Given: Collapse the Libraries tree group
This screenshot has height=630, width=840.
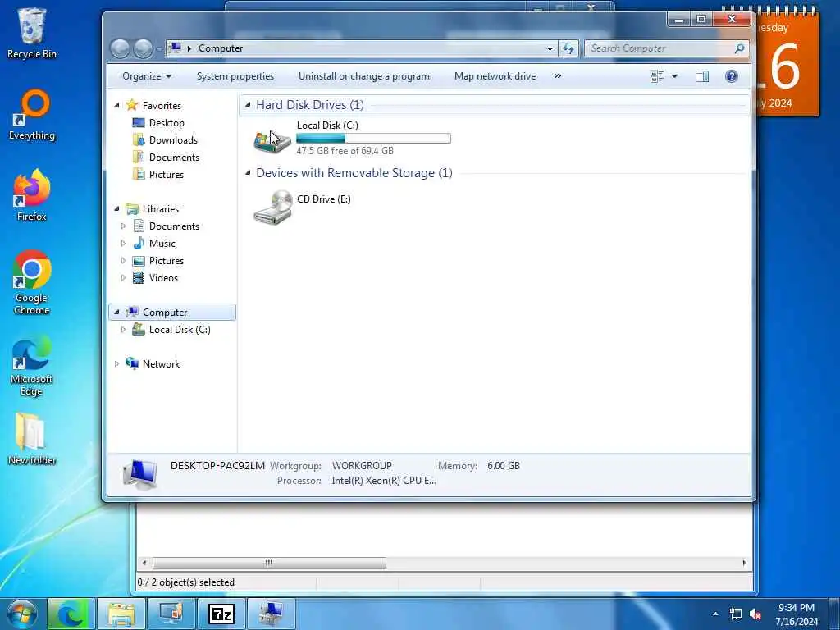Looking at the screenshot, I should (x=116, y=209).
